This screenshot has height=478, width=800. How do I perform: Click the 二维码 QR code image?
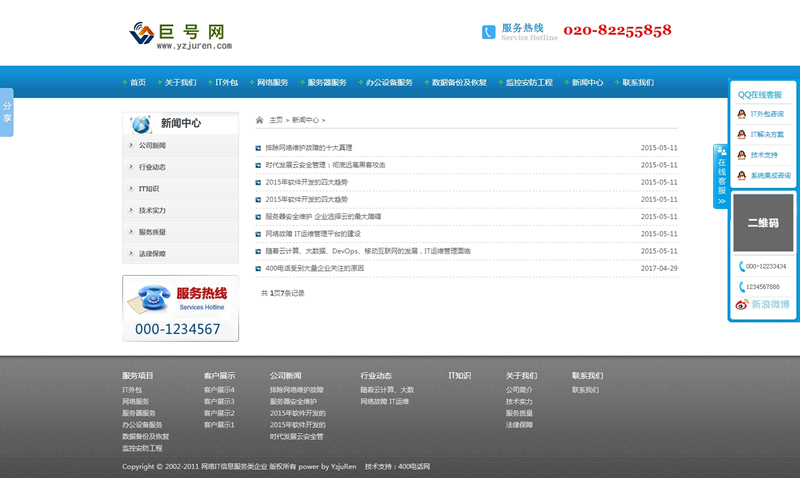[x=764, y=222]
